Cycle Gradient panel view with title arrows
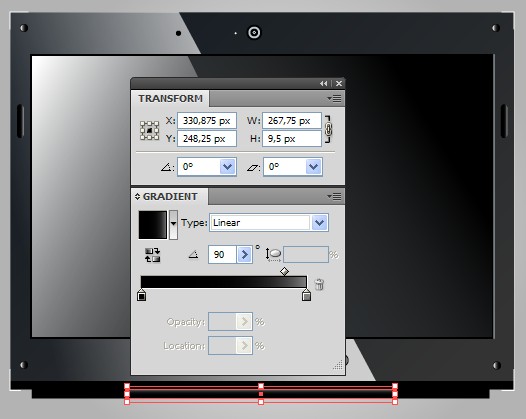This screenshot has width=526, height=419. [137, 197]
